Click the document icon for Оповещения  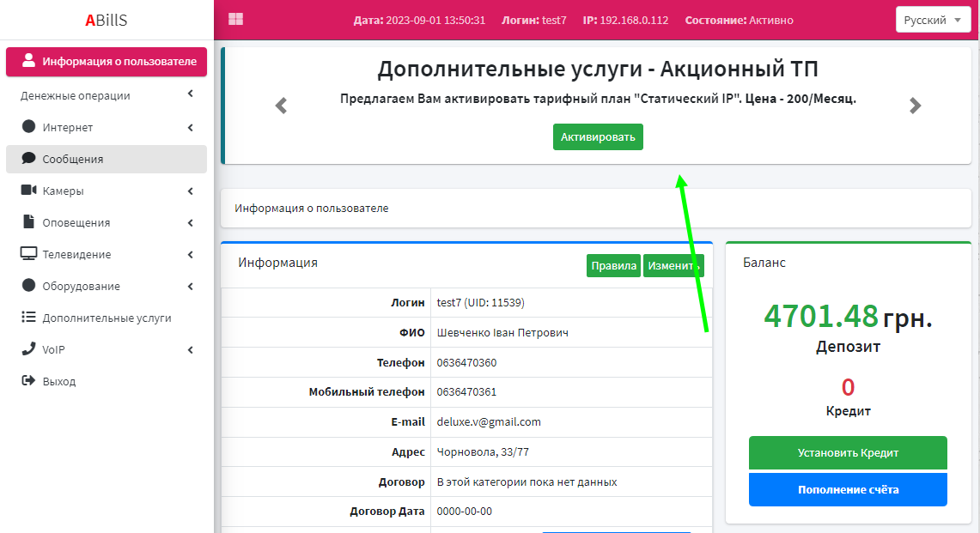click(x=28, y=222)
